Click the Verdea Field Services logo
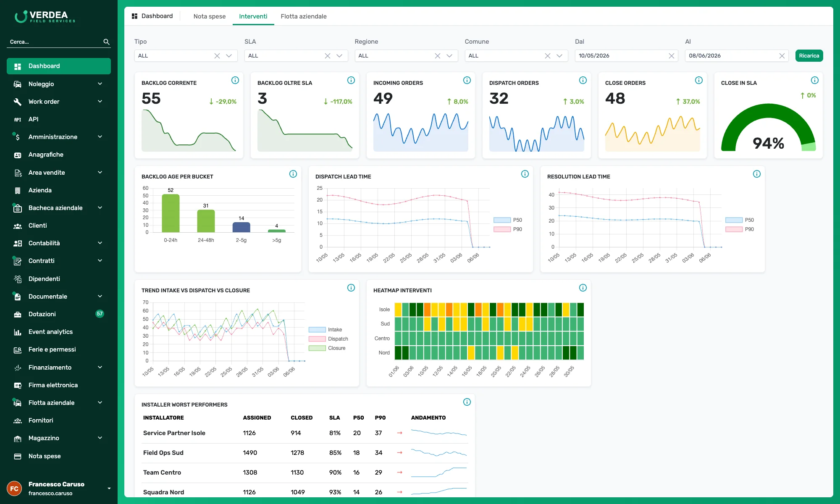 pyautogui.click(x=45, y=17)
